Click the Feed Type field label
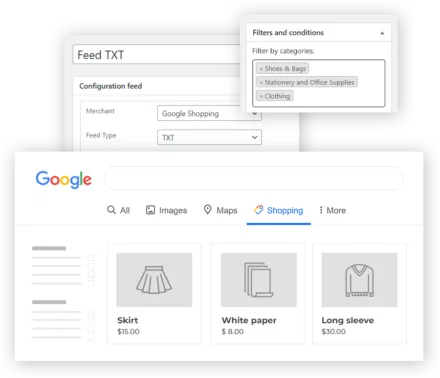This screenshot has height=378, width=440. 101,135
